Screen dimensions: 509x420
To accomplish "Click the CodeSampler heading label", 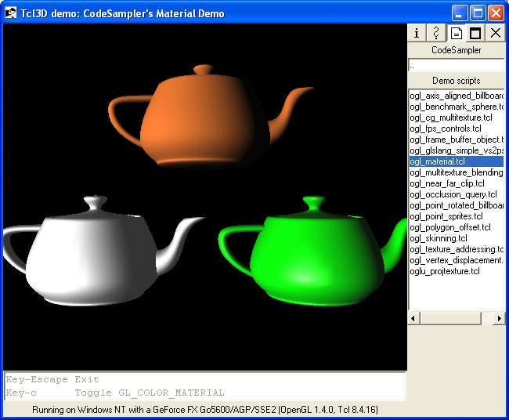I will coord(456,50).
